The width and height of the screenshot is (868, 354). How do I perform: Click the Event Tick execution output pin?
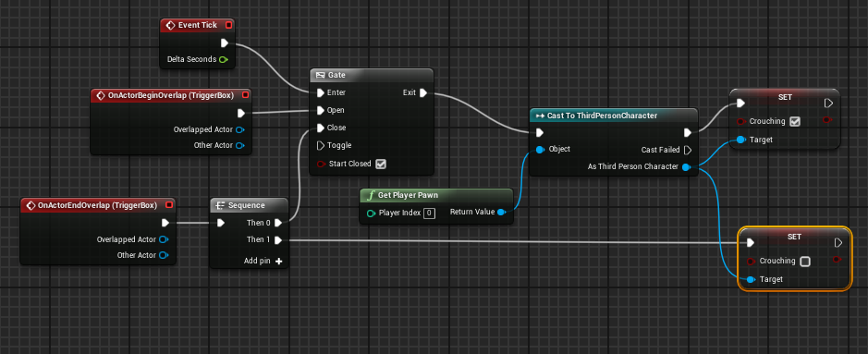(225, 43)
